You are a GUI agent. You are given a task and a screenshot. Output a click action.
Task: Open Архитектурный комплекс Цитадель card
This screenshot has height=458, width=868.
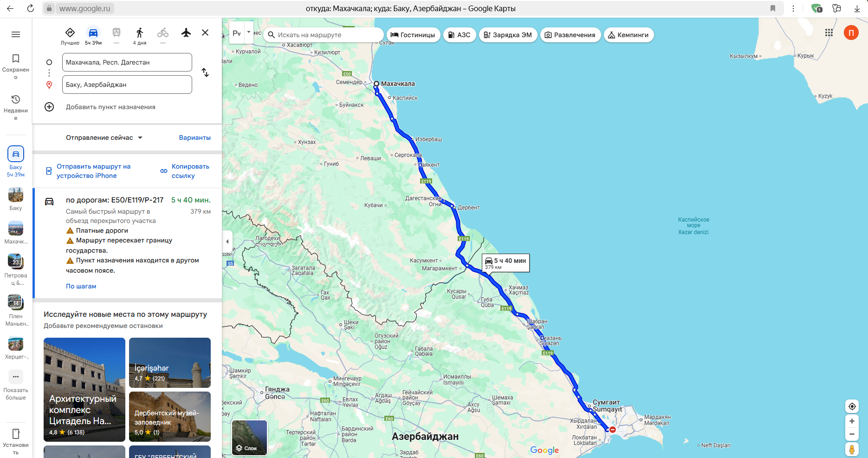pos(84,390)
